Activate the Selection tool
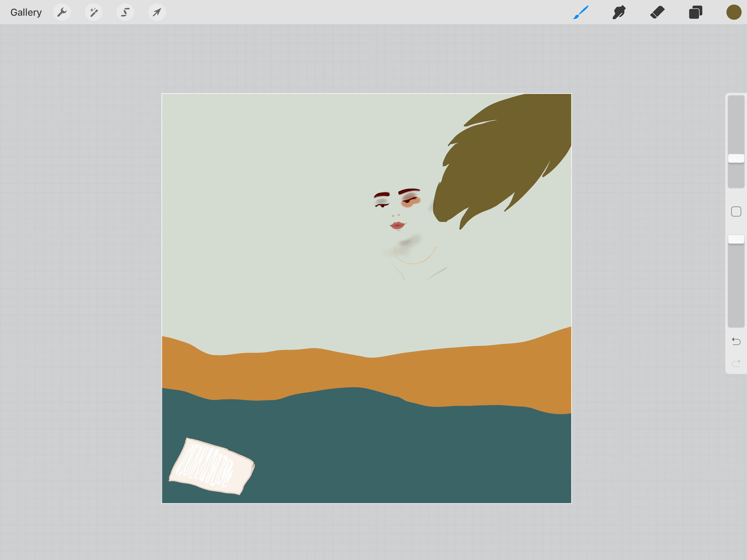Screen dimensions: 747x560 pos(125,12)
